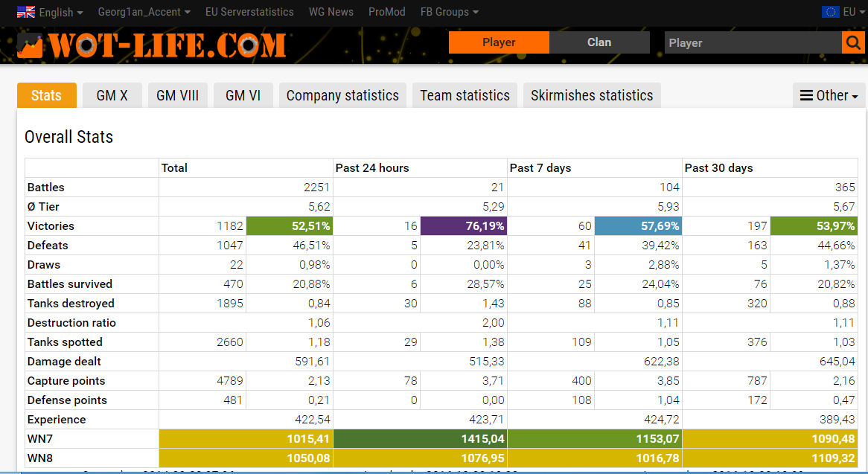Open EU Serverstatistics link
Image resolution: width=868 pixels, height=474 pixels.
[x=249, y=12]
